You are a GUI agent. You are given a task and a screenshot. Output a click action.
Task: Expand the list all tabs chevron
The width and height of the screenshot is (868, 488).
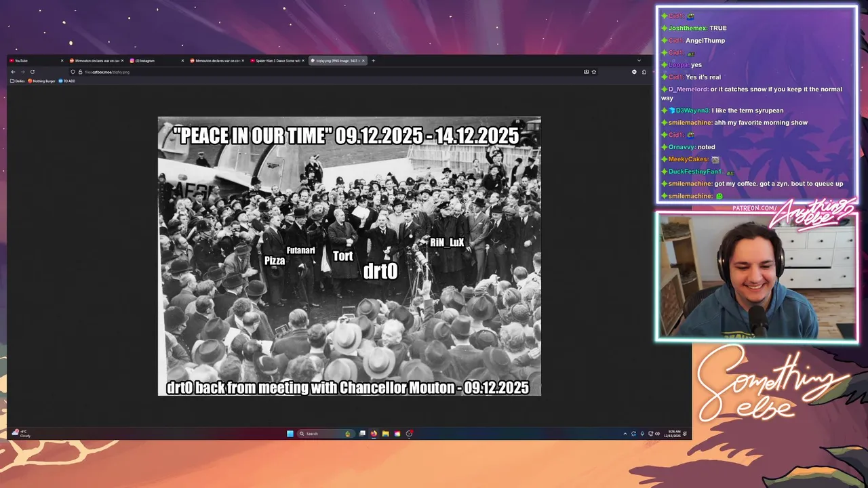[638, 60]
